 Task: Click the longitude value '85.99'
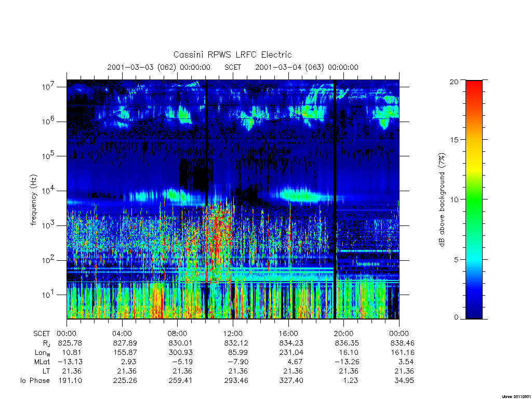pos(238,353)
